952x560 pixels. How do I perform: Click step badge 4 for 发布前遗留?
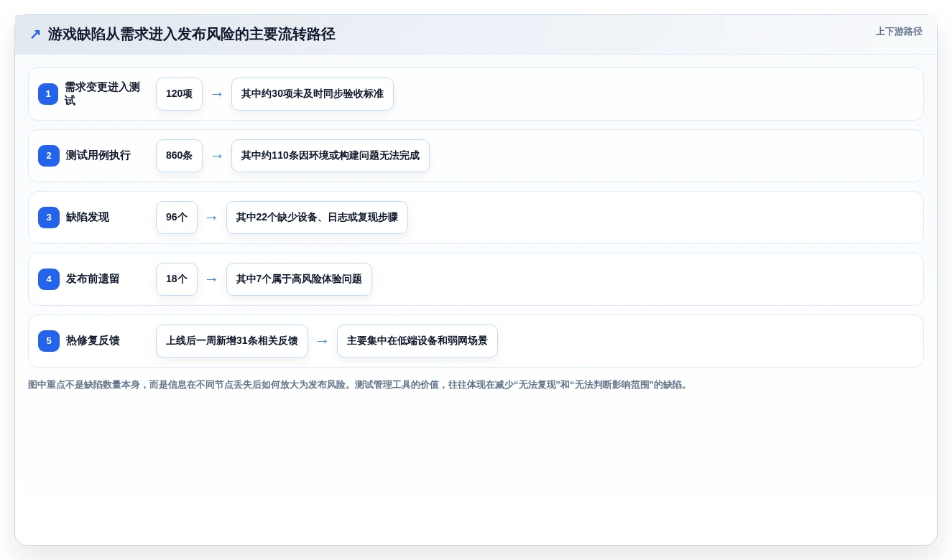(x=48, y=279)
